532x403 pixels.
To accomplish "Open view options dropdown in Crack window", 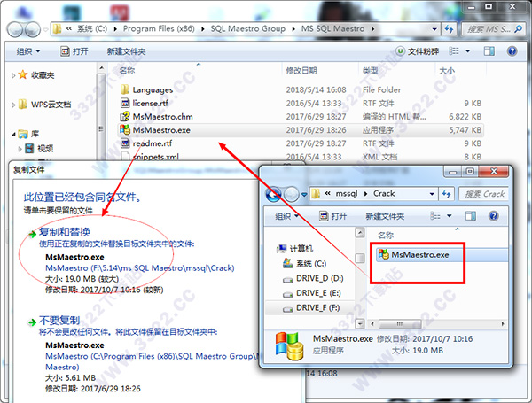I will coord(450,215).
